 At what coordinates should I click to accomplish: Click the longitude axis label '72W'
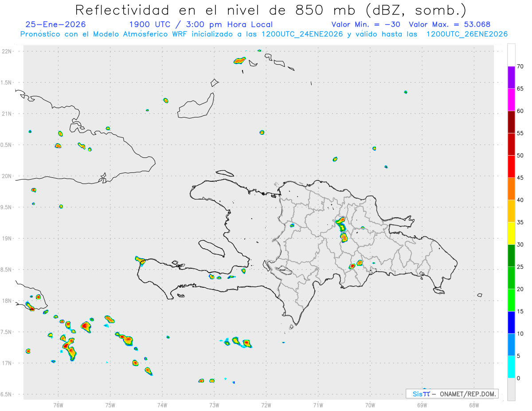coord(266,405)
